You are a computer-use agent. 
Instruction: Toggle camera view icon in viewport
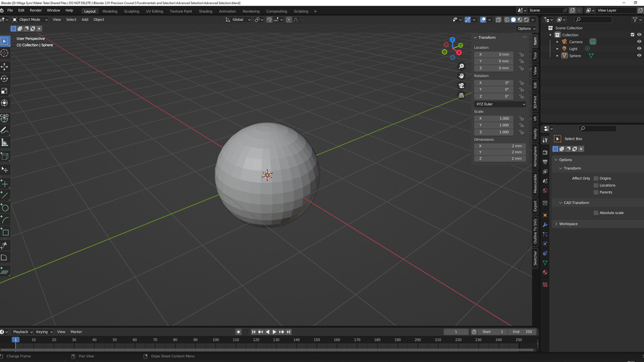point(461,85)
